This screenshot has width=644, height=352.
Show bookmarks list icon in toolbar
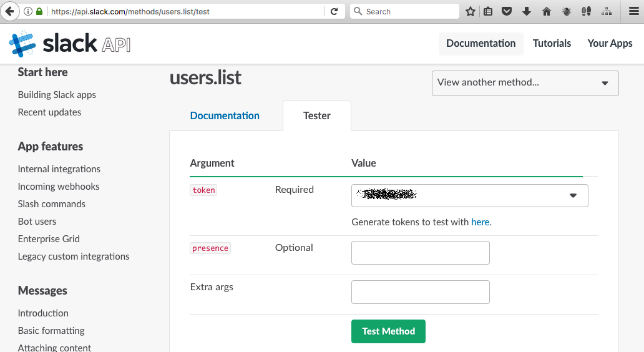pos(488,11)
